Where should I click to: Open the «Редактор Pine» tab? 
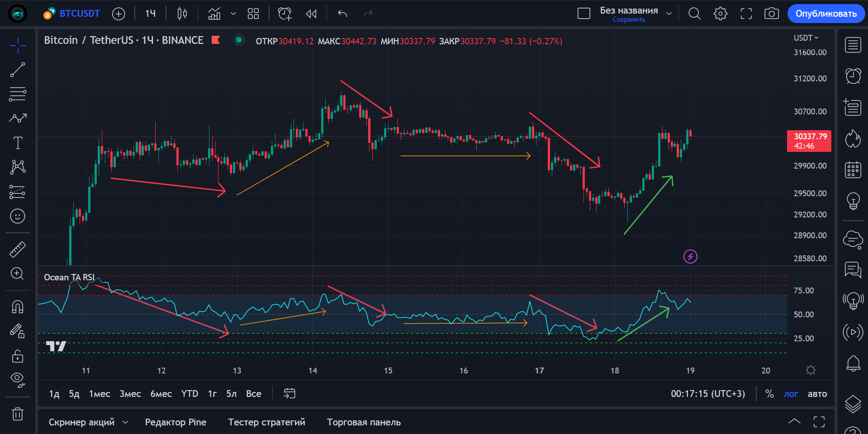coord(175,422)
